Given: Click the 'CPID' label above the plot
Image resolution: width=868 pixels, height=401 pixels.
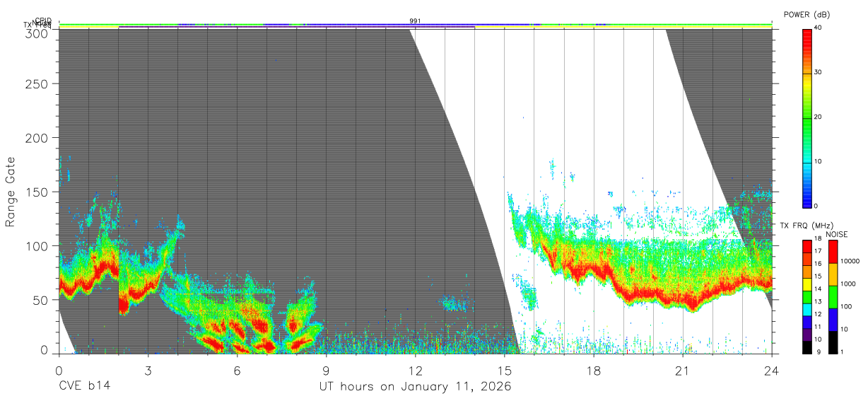Looking at the screenshot, I should (43, 21).
